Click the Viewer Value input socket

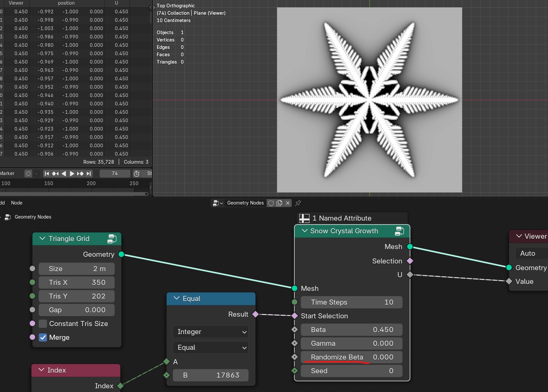509,281
